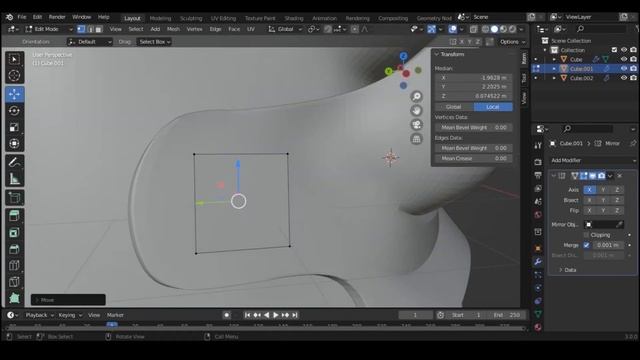The width and height of the screenshot is (640, 360).
Task: Select the Knife tool
Action: pyautogui.click(x=14, y=282)
